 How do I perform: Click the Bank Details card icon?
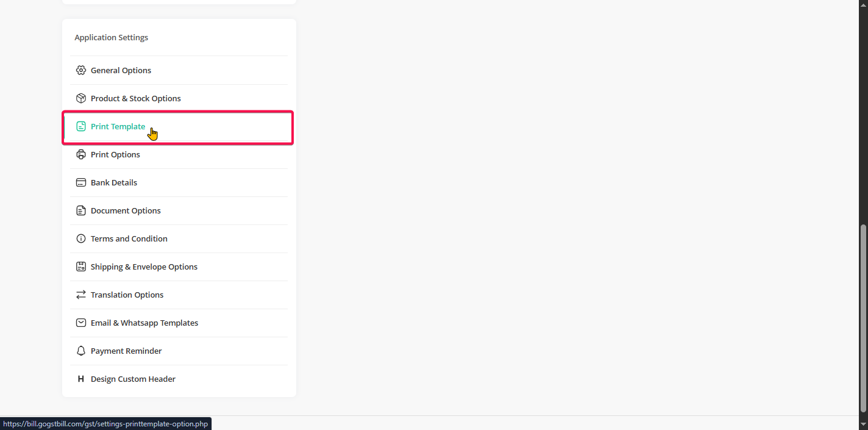tap(80, 182)
